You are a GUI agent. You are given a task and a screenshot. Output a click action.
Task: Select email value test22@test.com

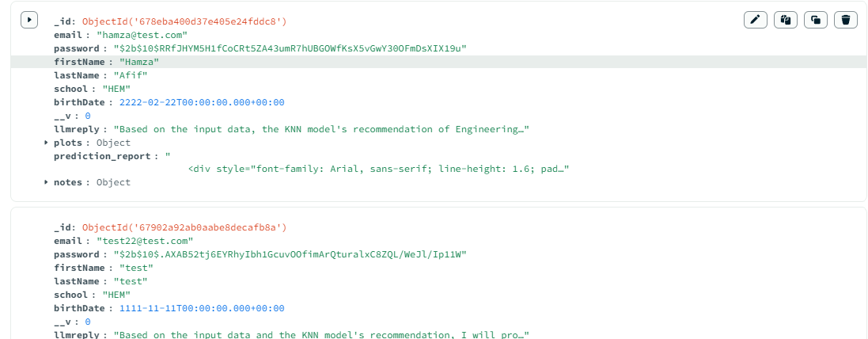coord(145,241)
